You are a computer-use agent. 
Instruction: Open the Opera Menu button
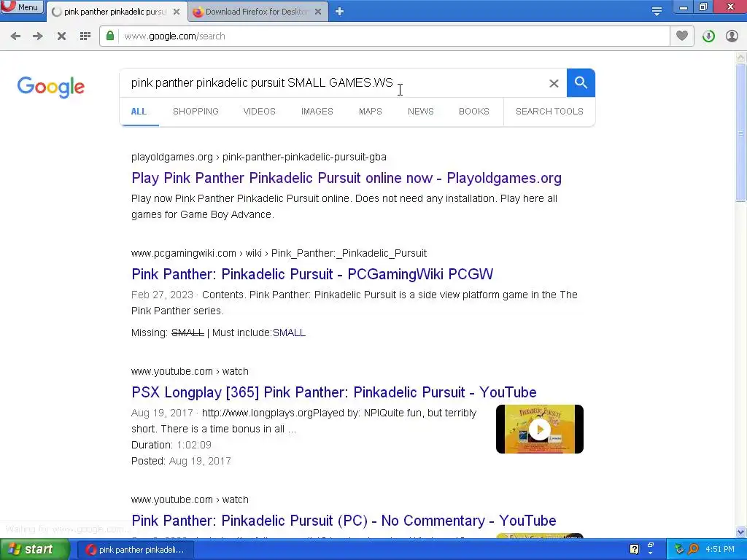coord(22,7)
